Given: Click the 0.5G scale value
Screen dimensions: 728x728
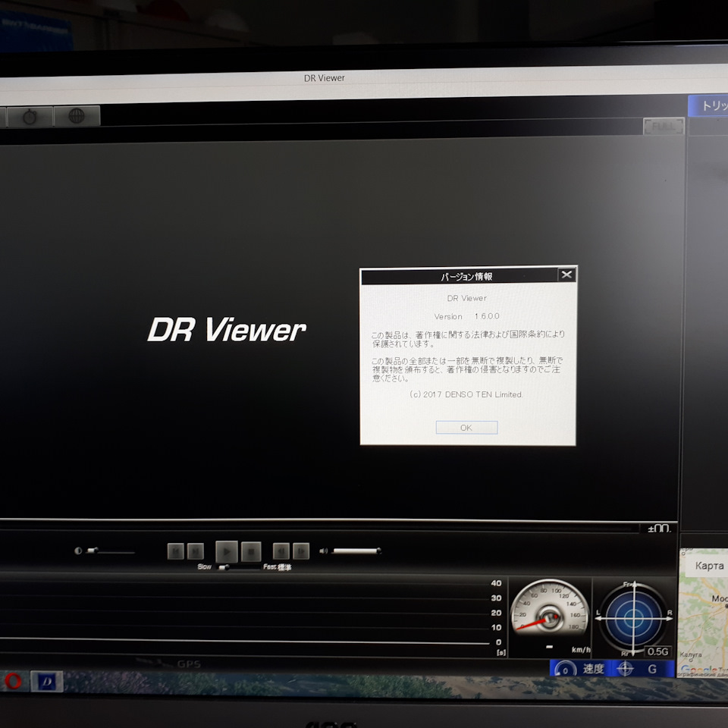Looking at the screenshot, I should [658, 651].
